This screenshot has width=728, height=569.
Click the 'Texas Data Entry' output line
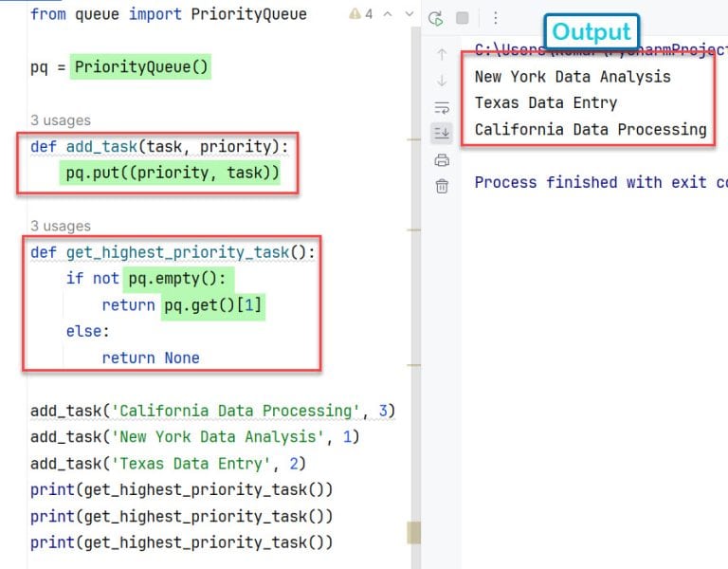point(546,103)
